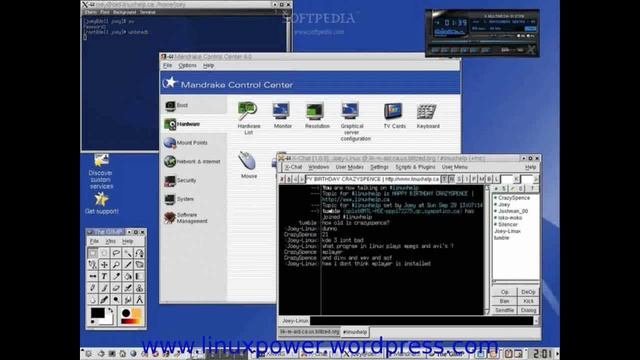Select the GIMP eraser tool
The width and height of the screenshot is (640, 360).
click(116, 288)
